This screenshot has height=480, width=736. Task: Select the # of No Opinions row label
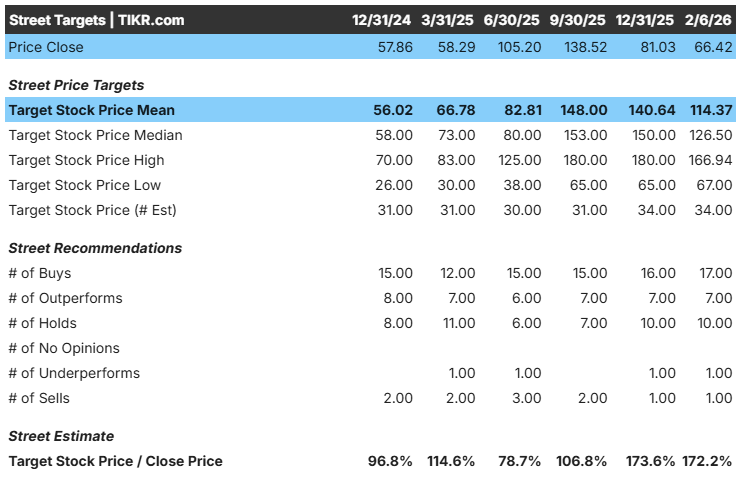[64, 348]
